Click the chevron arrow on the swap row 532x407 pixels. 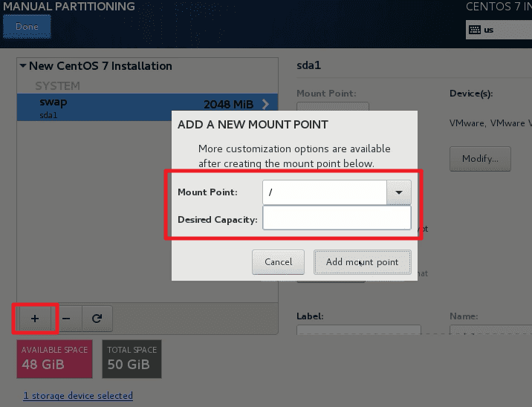coord(266,104)
